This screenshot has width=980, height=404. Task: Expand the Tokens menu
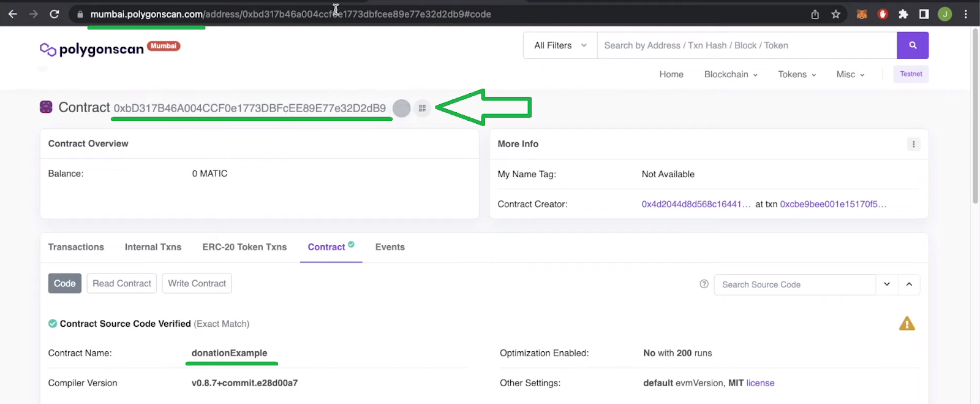797,74
